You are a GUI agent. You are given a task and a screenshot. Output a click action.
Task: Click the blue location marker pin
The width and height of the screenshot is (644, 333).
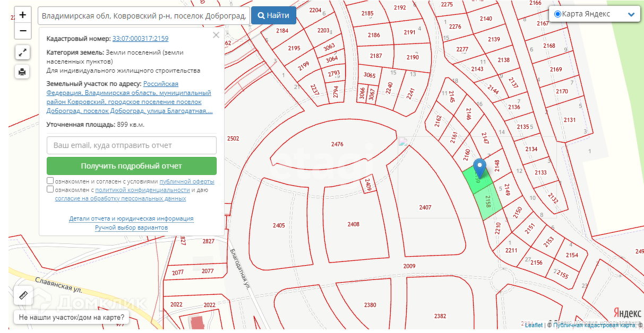[479, 168]
